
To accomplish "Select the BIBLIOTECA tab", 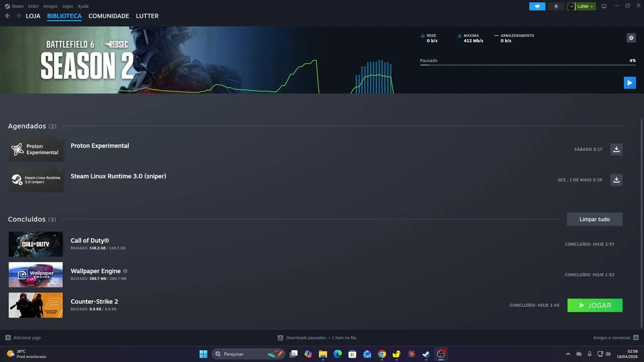I will coord(64,16).
